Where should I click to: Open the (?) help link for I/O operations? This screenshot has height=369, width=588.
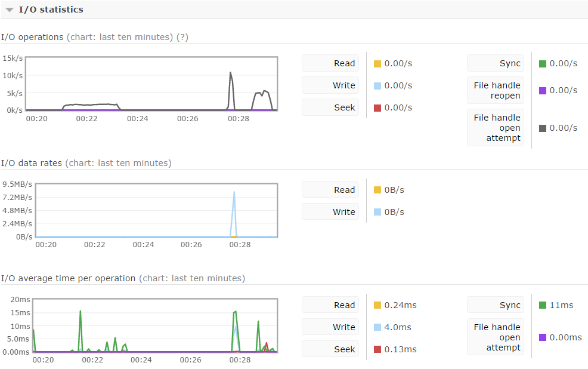(x=182, y=37)
